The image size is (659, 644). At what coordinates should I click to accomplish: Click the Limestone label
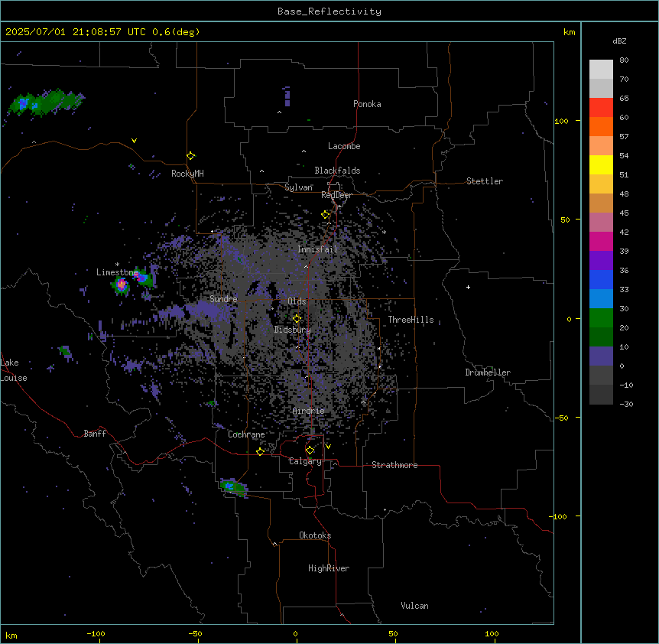click(117, 272)
